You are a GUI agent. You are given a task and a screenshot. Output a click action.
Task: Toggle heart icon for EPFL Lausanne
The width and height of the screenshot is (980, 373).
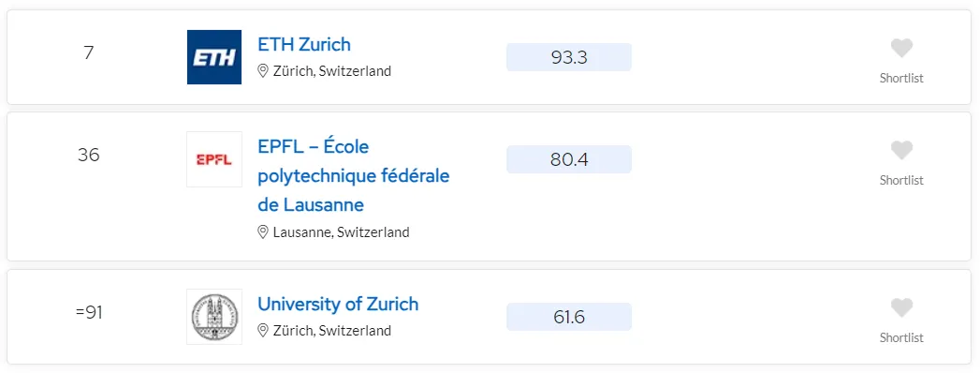point(901,150)
